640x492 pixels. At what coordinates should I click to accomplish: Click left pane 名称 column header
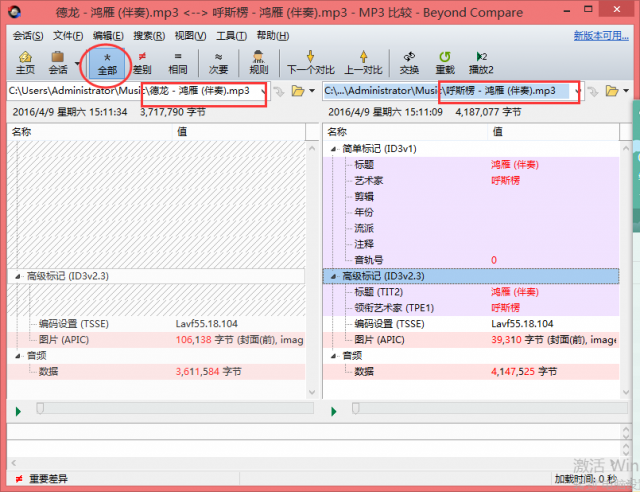click(90, 132)
